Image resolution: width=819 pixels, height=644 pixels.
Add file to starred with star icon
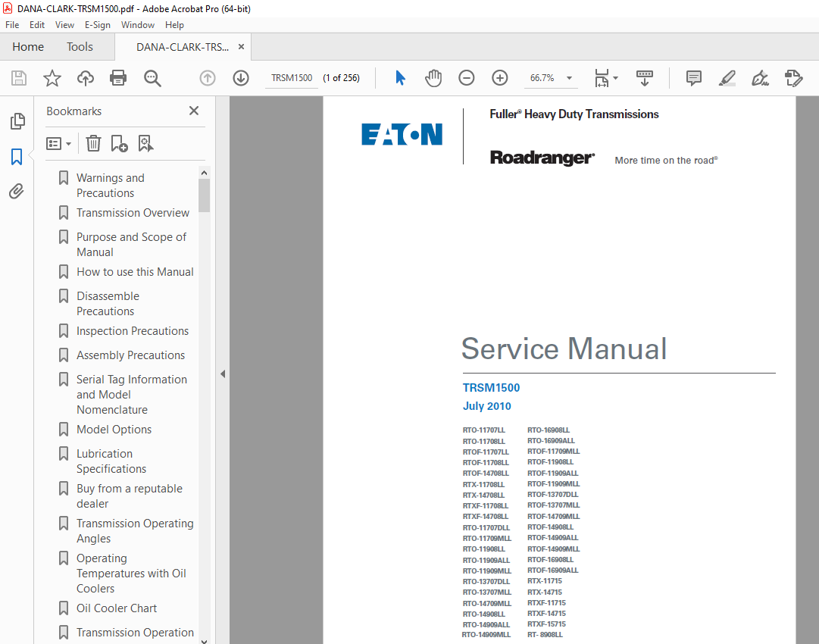[52, 78]
